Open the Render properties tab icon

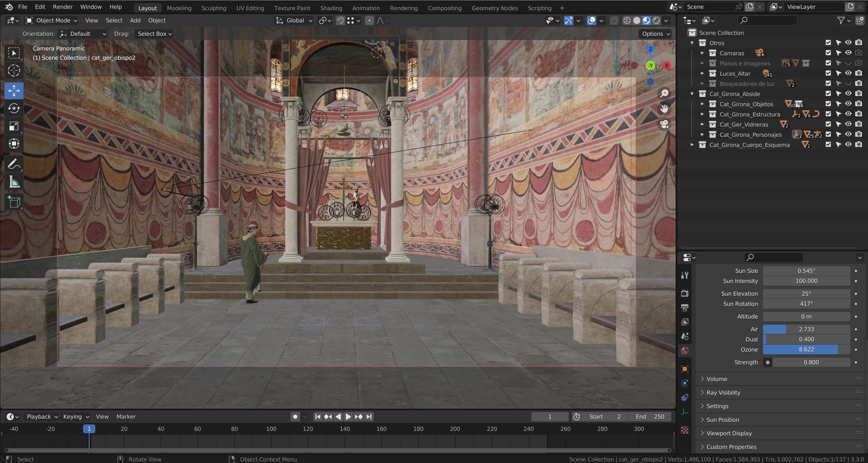(685, 293)
